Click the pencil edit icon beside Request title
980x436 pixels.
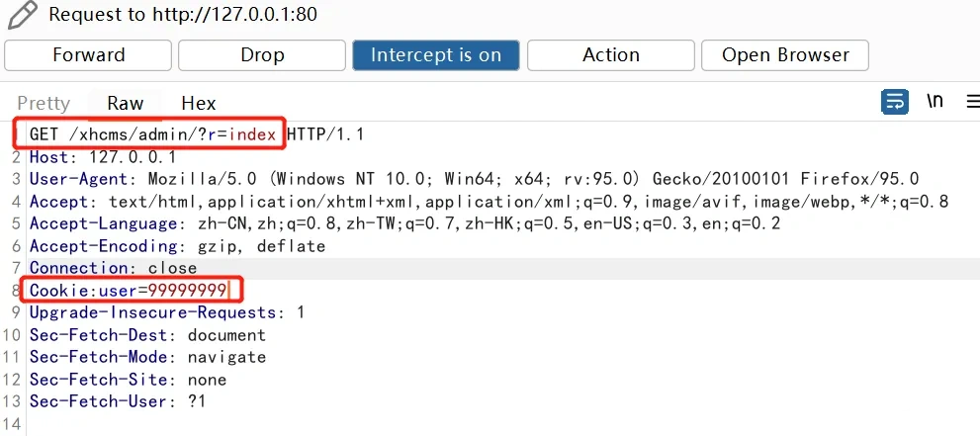[x=22, y=15]
